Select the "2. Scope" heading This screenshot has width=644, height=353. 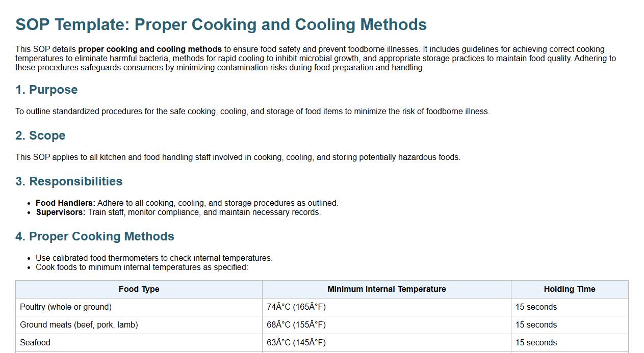pyautogui.click(x=40, y=135)
